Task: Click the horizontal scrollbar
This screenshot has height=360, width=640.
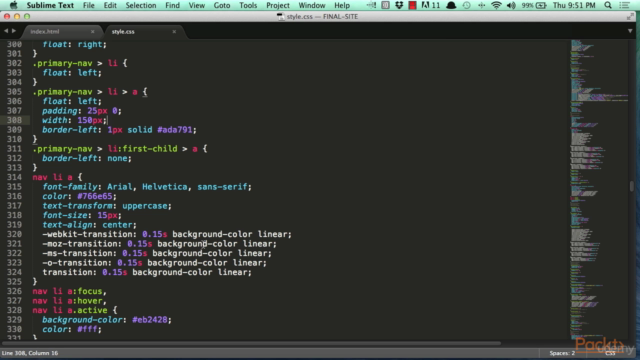Action: click(x=251, y=343)
